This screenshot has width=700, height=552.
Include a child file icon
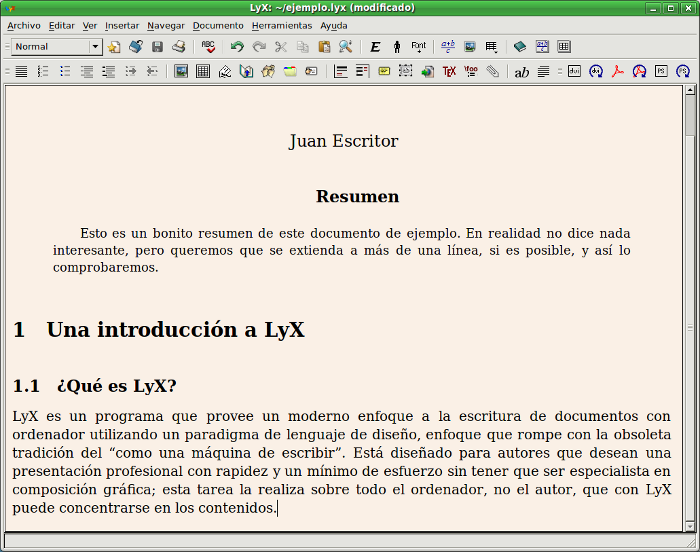tap(427, 71)
